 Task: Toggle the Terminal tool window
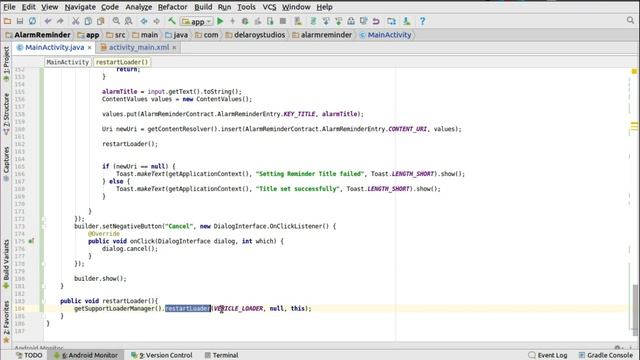click(221, 355)
